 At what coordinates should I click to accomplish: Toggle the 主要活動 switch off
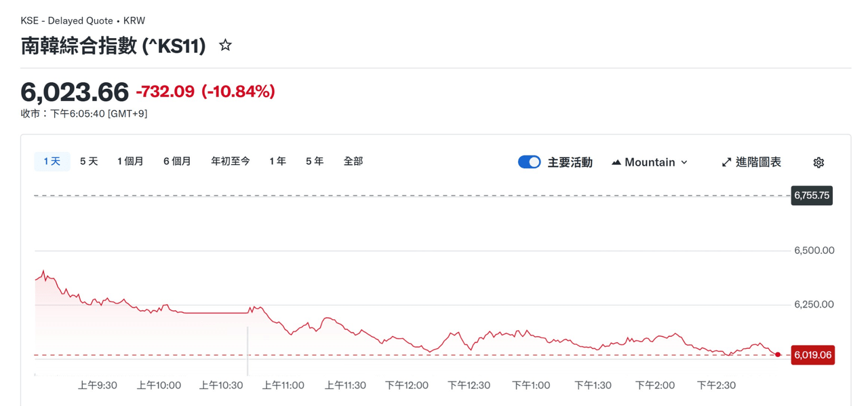pyautogui.click(x=529, y=162)
